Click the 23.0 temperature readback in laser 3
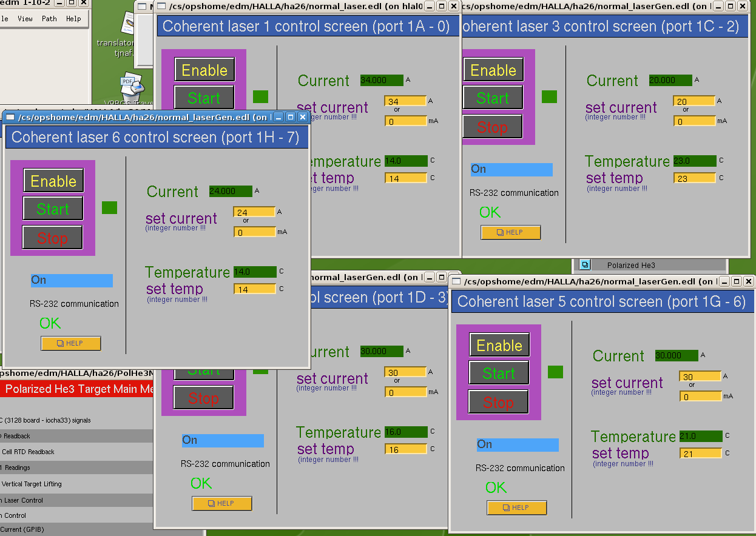 pos(695,161)
